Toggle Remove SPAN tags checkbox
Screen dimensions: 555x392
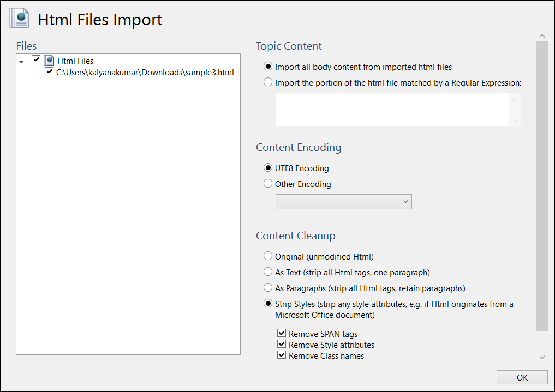[282, 333]
